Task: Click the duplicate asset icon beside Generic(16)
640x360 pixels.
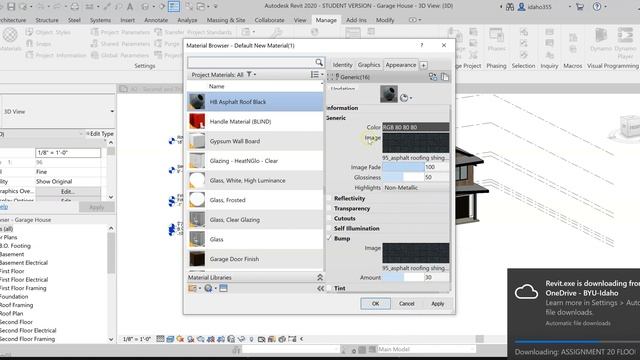Action: (x=444, y=77)
